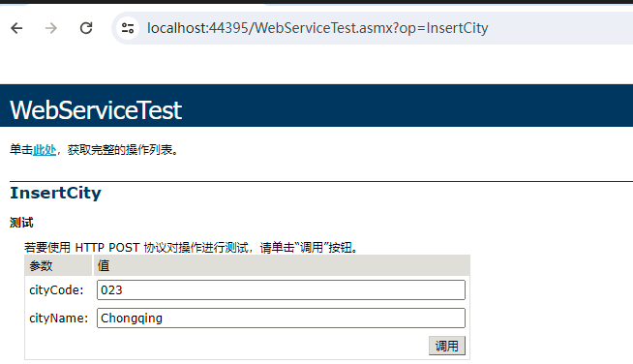Click the WebServiceTest title in the banner
633x364 pixels.
96,110
